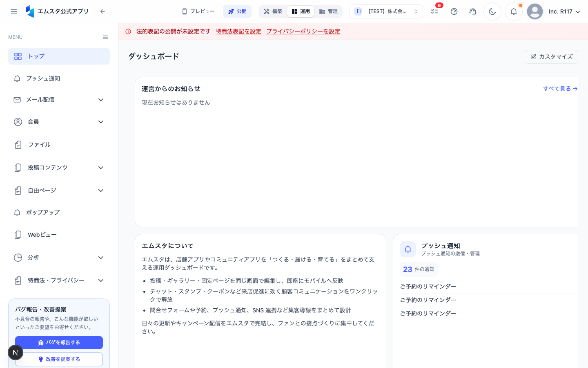Image resolution: width=588 pixels, height=368 pixels.
Task: Expand the 自由ページ submenu
Action: click(59, 191)
